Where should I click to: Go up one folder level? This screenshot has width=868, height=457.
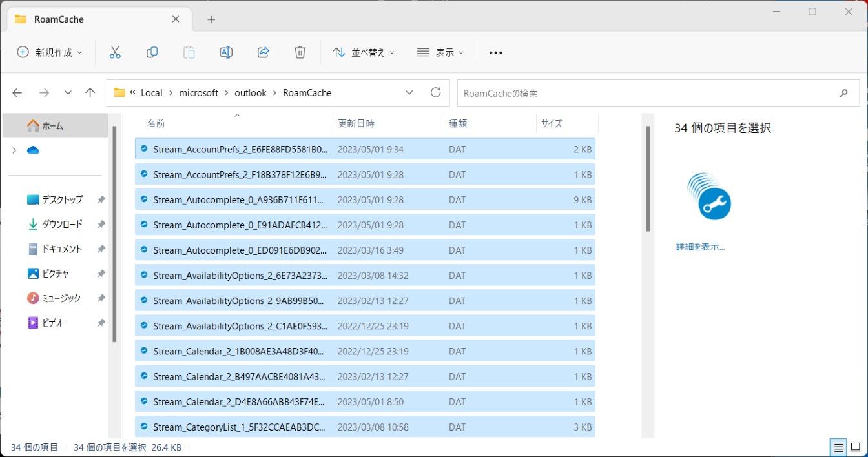tap(90, 92)
